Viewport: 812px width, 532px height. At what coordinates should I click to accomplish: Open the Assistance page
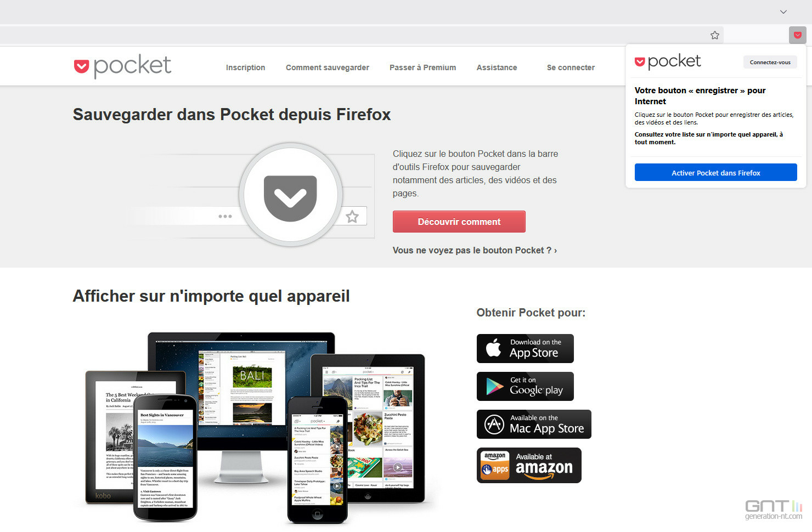[497, 67]
